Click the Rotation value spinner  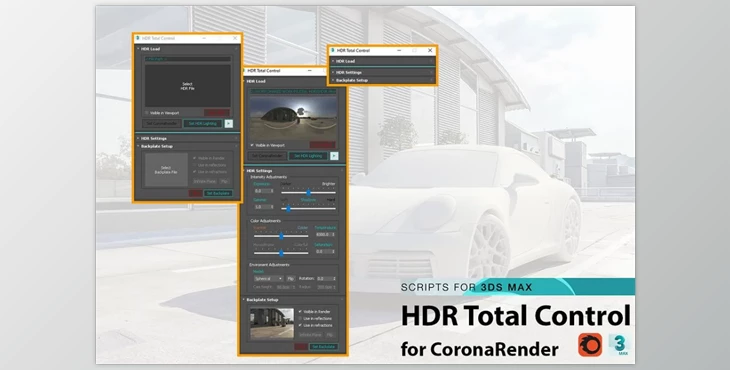click(x=326, y=278)
